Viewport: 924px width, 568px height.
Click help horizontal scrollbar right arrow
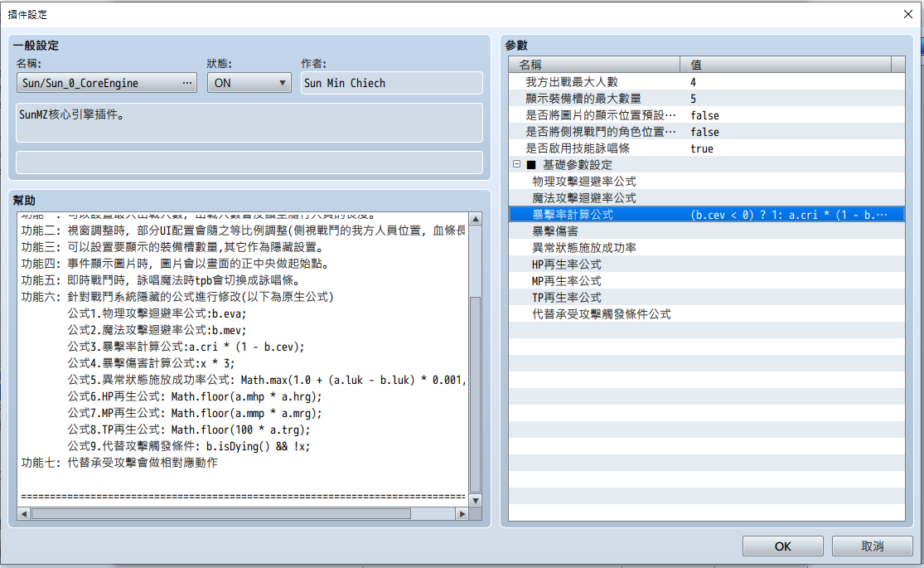coord(462,514)
